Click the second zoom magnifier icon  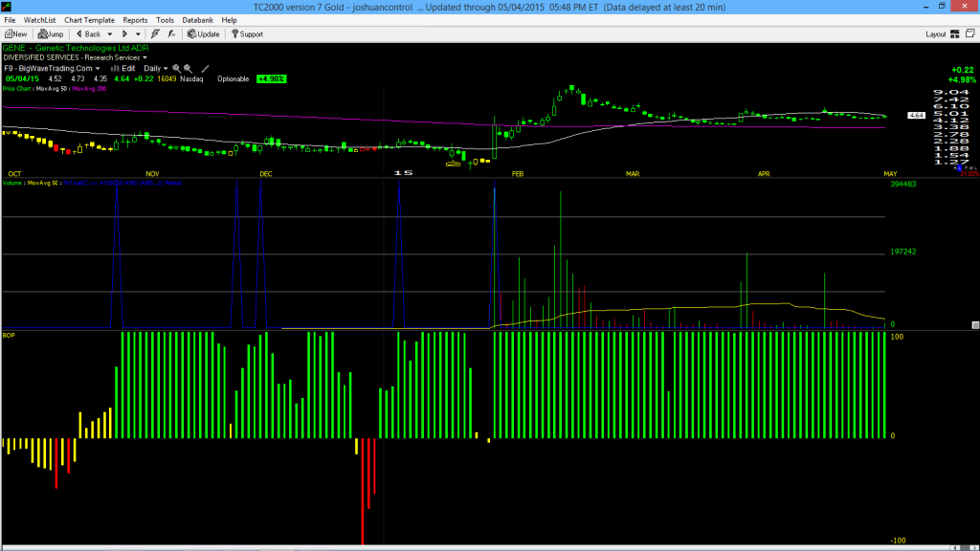point(189,68)
